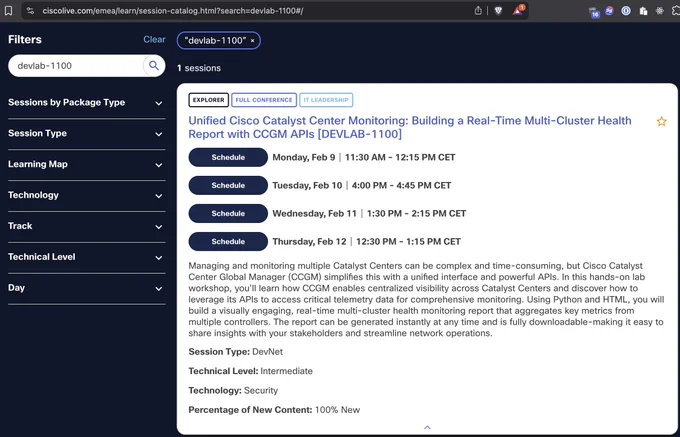This screenshot has height=437, width=680.
Task: Collapse session details with bottom chevron
Action: [427, 427]
